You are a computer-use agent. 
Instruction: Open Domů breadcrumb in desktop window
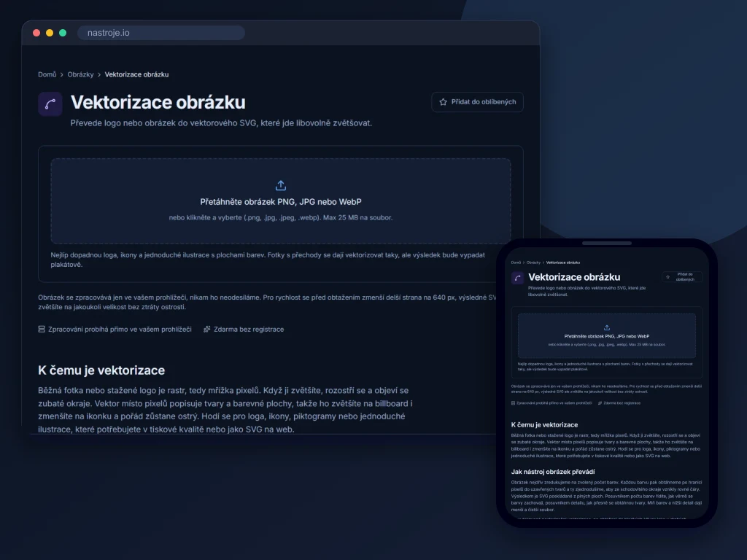pyautogui.click(x=47, y=74)
